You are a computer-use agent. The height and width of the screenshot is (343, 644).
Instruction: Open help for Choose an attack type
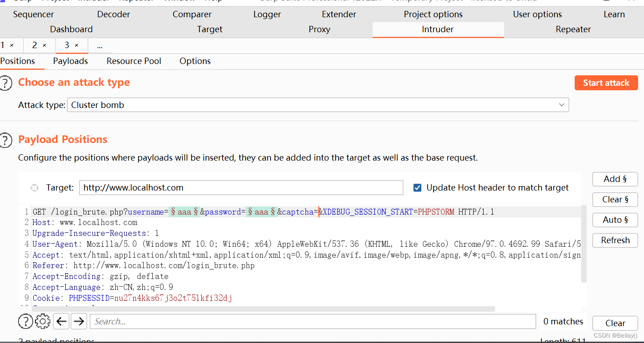(x=5, y=83)
